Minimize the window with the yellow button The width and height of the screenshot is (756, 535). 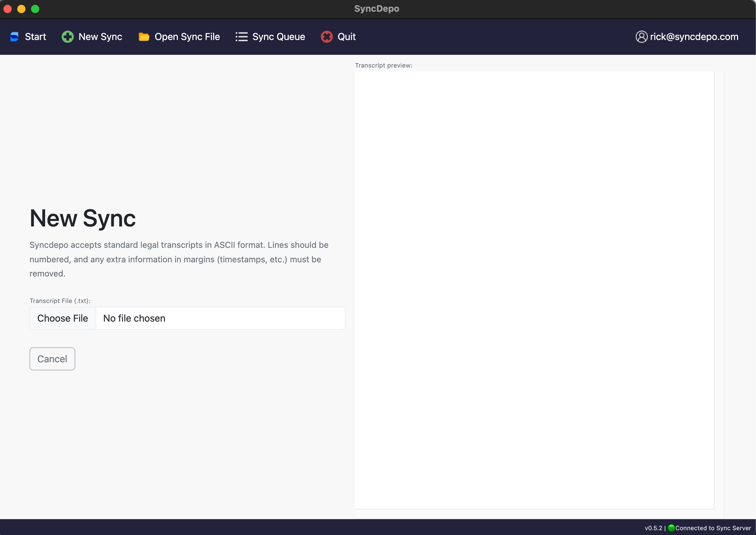coord(21,9)
